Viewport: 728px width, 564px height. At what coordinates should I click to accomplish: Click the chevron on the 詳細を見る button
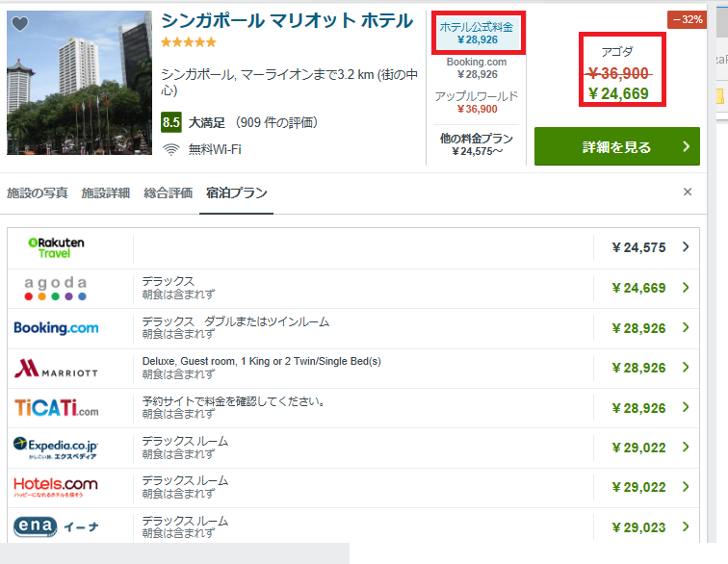[687, 146]
